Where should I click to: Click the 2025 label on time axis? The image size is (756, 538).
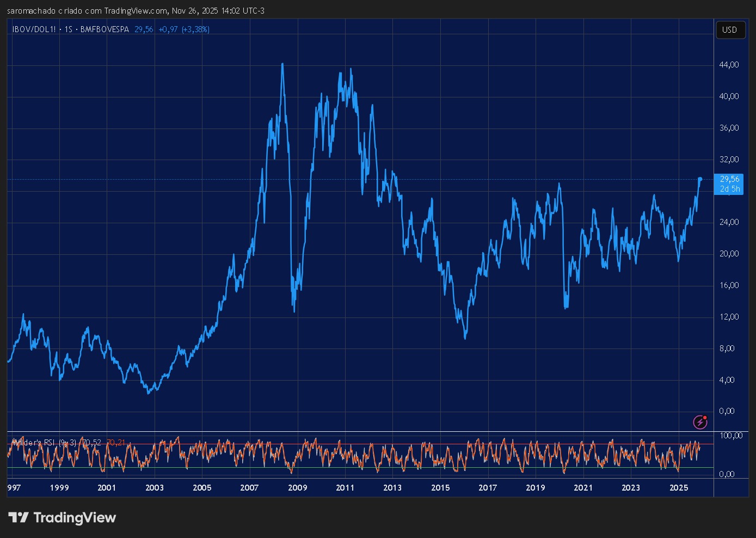click(x=679, y=487)
